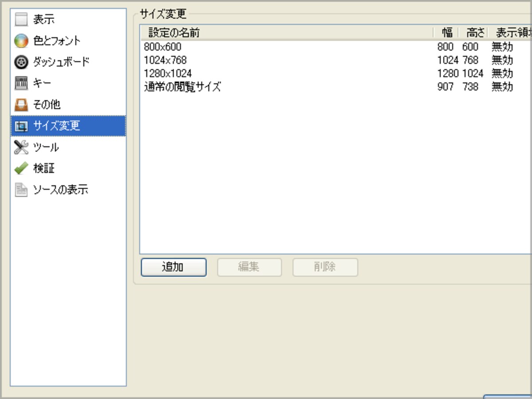Open the その他 tray icon
The height and width of the screenshot is (399, 532).
click(x=21, y=105)
